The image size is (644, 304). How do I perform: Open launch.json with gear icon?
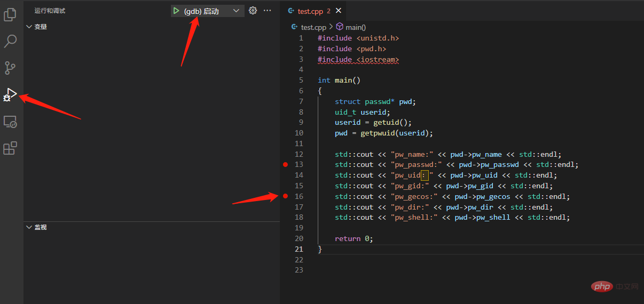point(253,11)
